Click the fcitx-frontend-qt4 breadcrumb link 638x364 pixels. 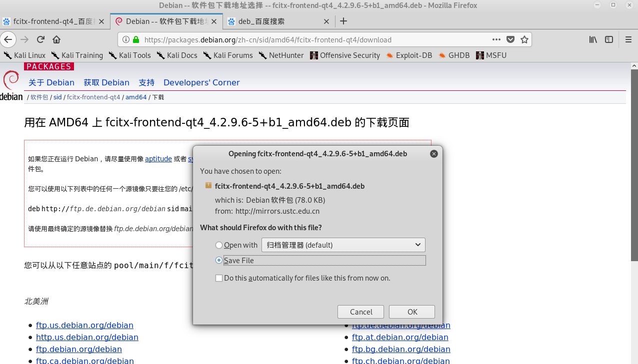click(93, 97)
